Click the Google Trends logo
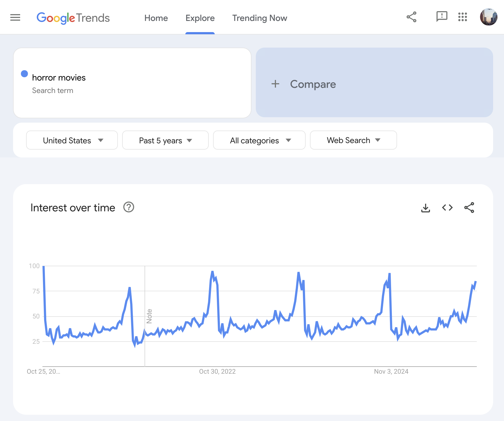Image resolution: width=504 pixels, height=421 pixels. pyautogui.click(x=73, y=18)
